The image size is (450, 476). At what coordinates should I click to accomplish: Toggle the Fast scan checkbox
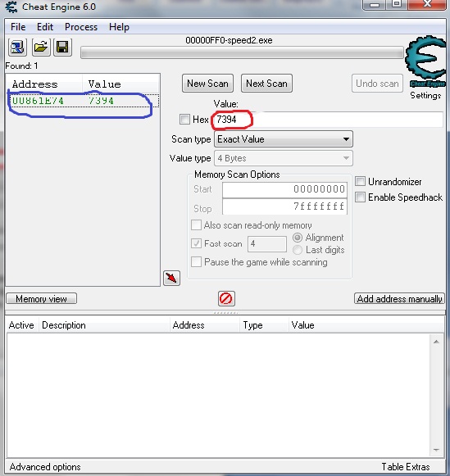tap(196, 243)
